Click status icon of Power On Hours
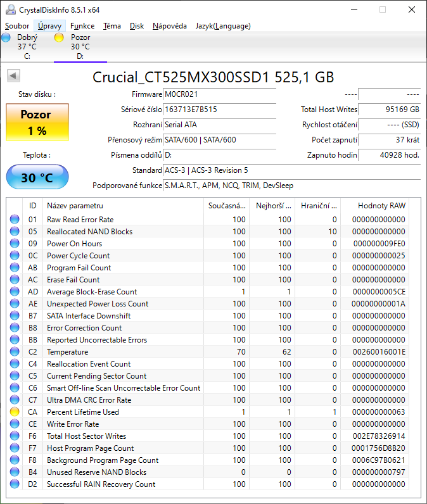Screen dimensions: 427x504 [15, 243]
